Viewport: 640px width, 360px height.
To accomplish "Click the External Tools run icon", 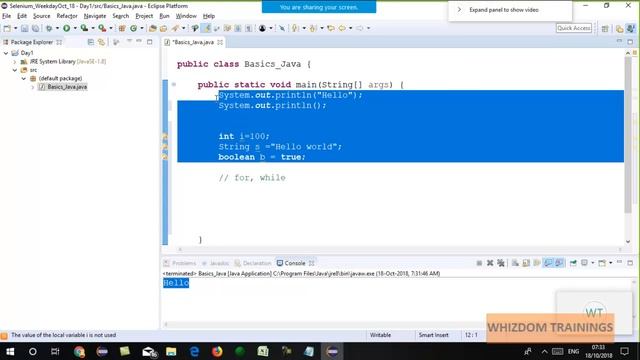I will (102, 28).
